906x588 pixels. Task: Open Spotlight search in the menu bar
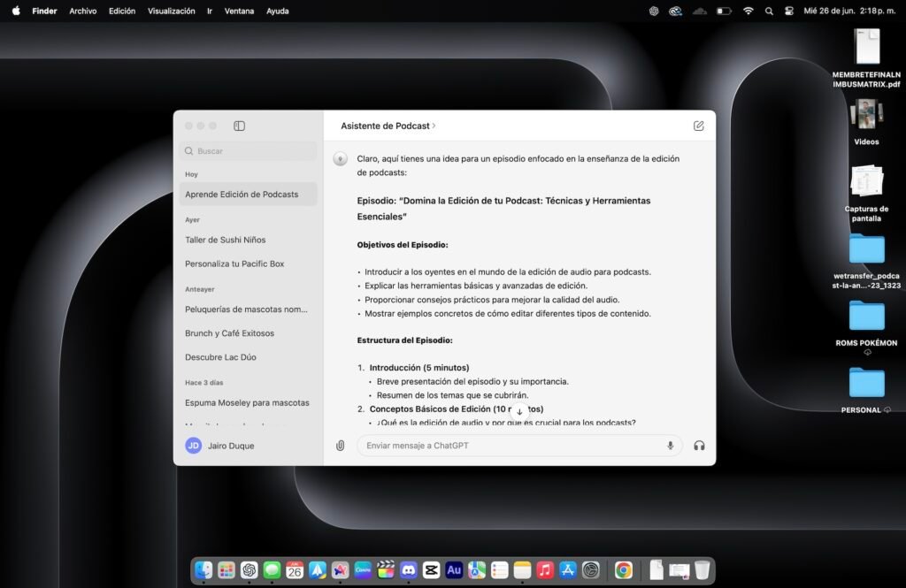(769, 11)
